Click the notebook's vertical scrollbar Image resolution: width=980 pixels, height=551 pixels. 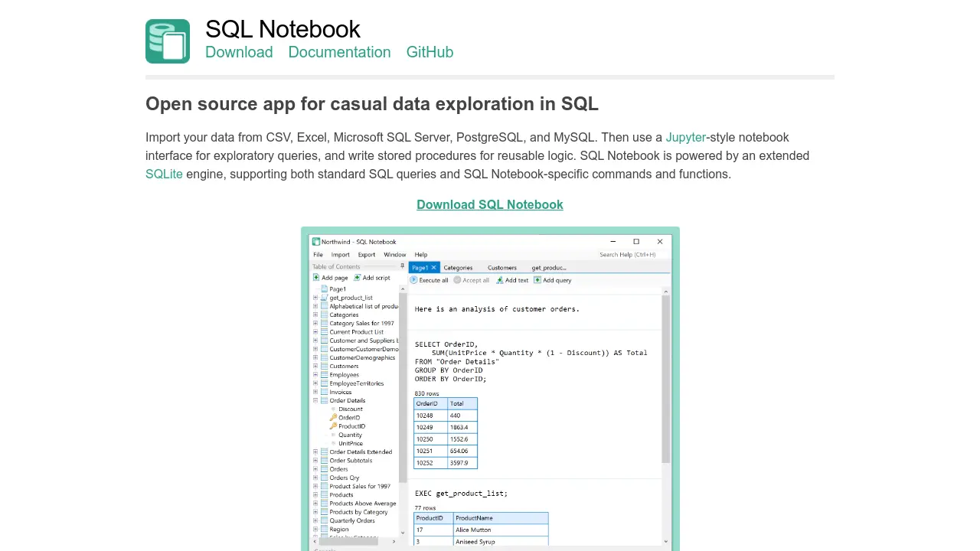(x=665, y=380)
